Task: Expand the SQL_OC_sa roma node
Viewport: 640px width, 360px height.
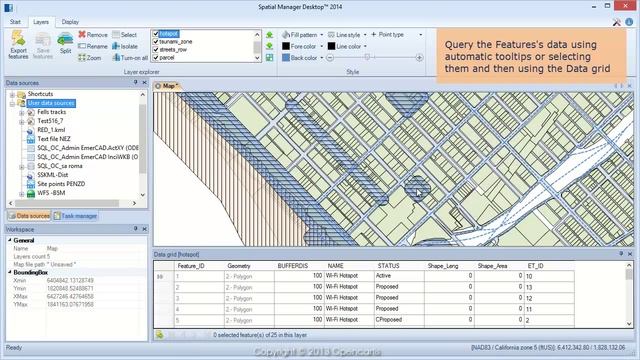Action: [22, 167]
